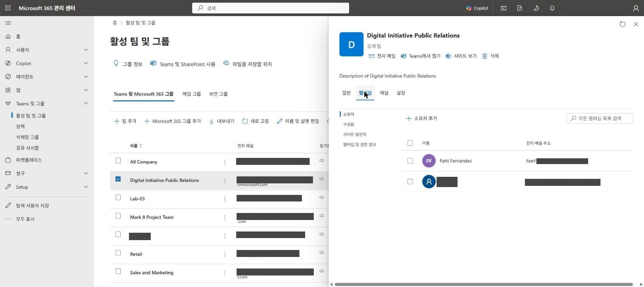The image size is (644, 287).
Task: Open 공유 사서함 in sidebar
Action: click(28, 148)
